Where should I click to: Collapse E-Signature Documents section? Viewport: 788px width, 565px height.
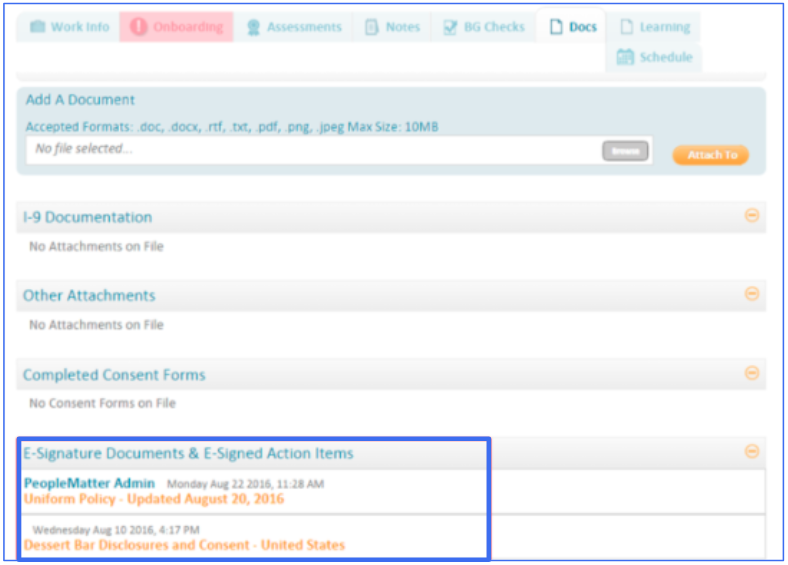(752, 452)
